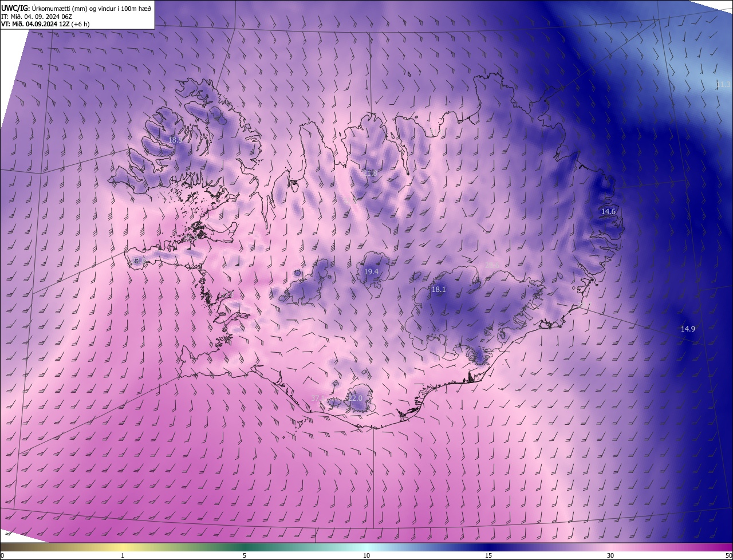Click the 18.9 value over the Westfjords
The height and width of the screenshot is (560, 733).
click(x=175, y=140)
